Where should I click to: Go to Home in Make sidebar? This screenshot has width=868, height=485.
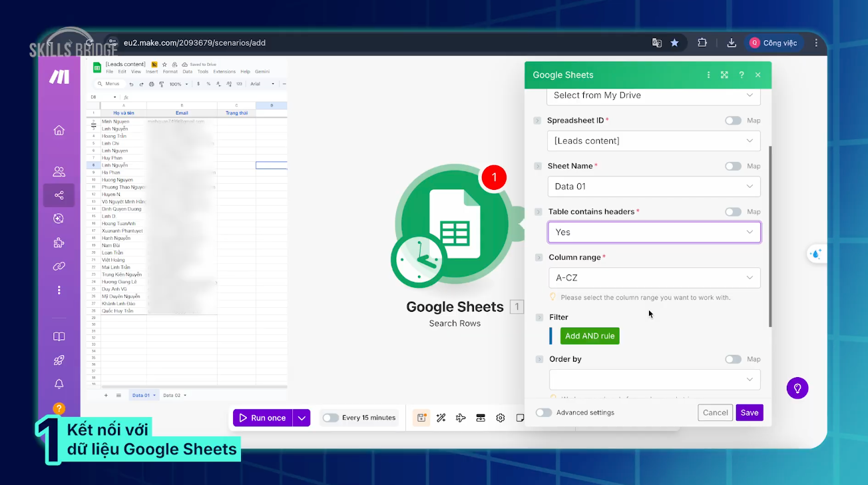coord(59,131)
